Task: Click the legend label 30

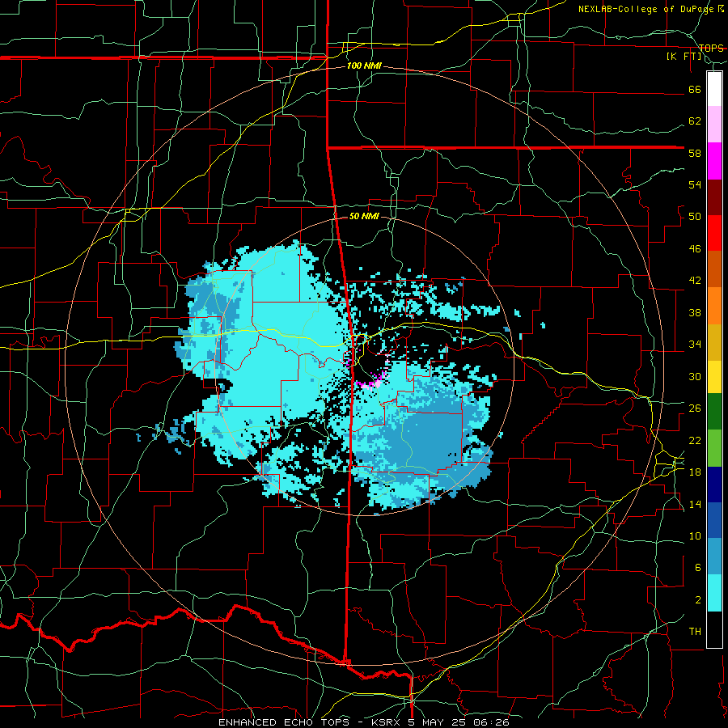Action: coord(695,376)
